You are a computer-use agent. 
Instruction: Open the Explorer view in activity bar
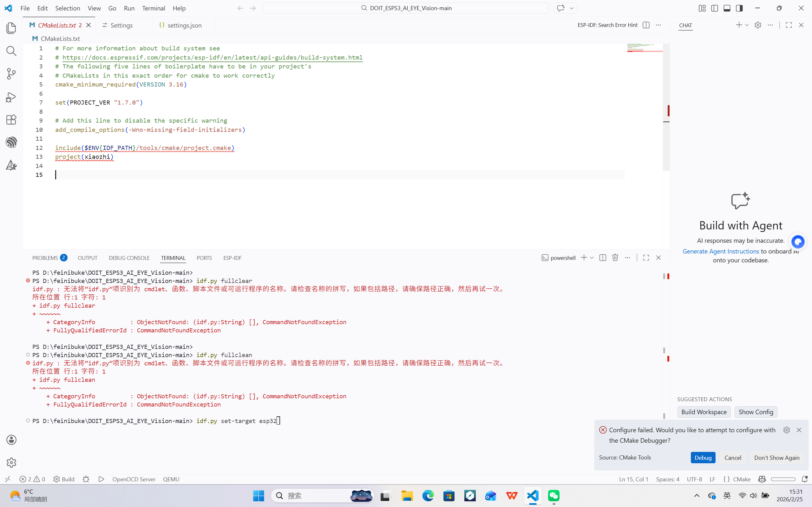(x=11, y=28)
